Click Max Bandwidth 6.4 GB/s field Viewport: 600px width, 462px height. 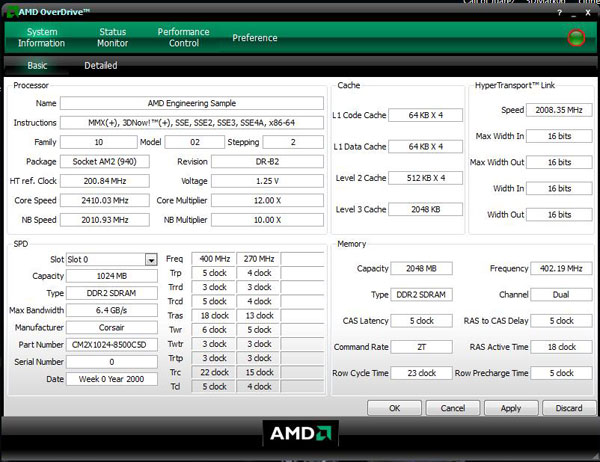click(112, 310)
